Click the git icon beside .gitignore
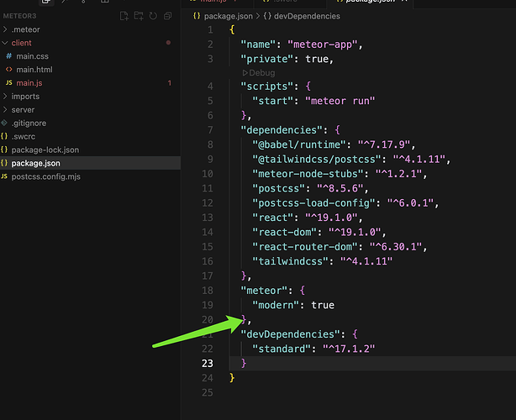 click(4, 123)
